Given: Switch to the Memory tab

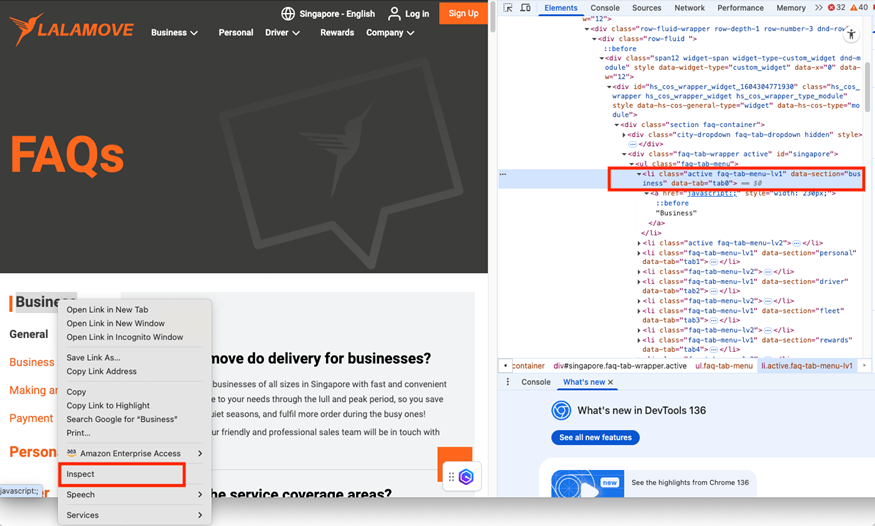Looking at the screenshot, I should tap(791, 8).
